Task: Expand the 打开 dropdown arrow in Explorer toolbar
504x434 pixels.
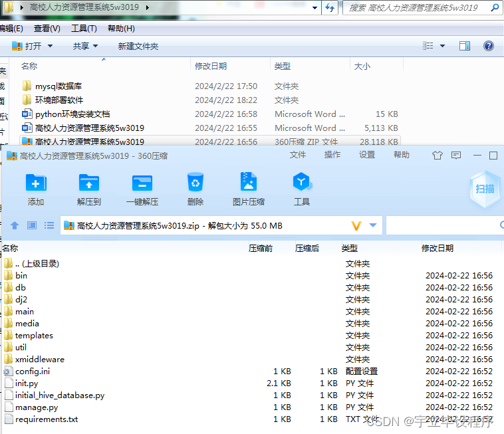Action: tap(50, 46)
